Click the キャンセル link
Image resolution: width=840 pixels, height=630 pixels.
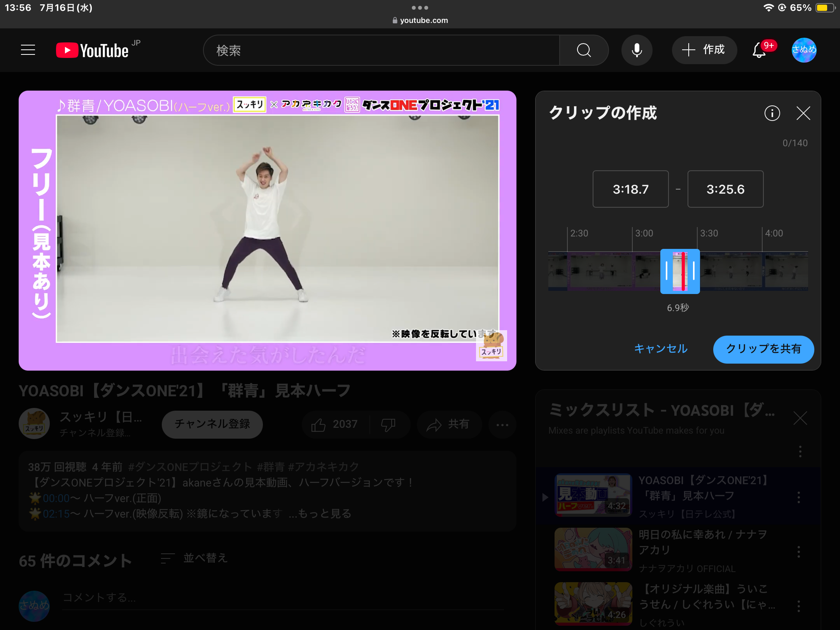(661, 349)
